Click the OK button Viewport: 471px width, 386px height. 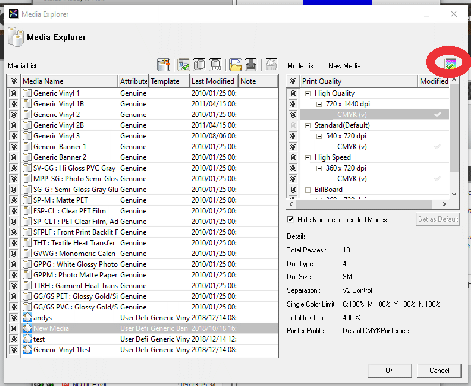[x=390, y=370]
